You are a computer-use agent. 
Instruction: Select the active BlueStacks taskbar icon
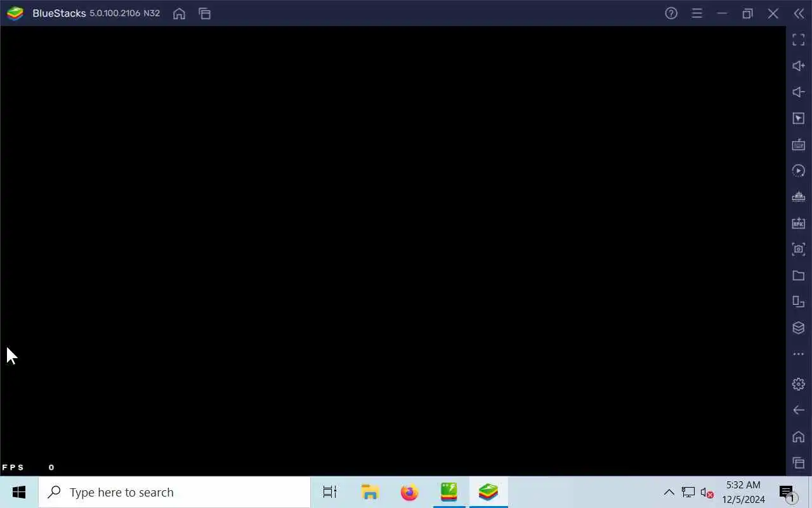pyautogui.click(x=488, y=492)
